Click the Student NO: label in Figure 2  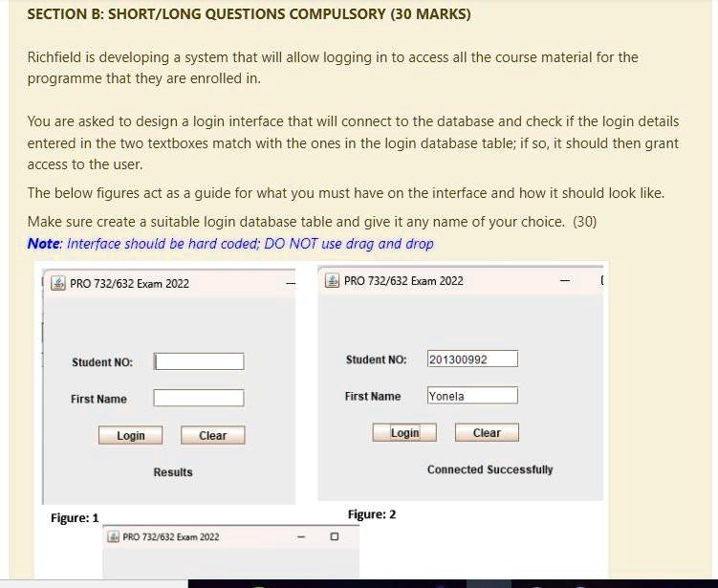tap(376, 359)
